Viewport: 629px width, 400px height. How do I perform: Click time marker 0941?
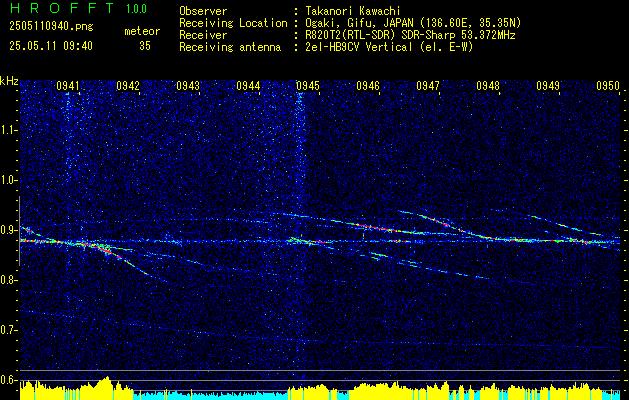[68, 86]
